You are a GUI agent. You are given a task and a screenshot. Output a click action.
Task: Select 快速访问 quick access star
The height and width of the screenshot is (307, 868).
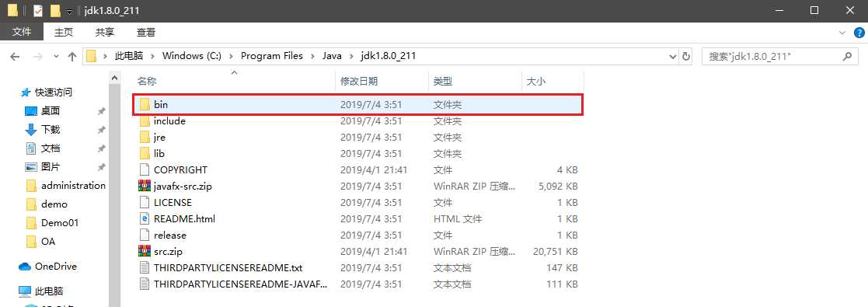click(25, 92)
